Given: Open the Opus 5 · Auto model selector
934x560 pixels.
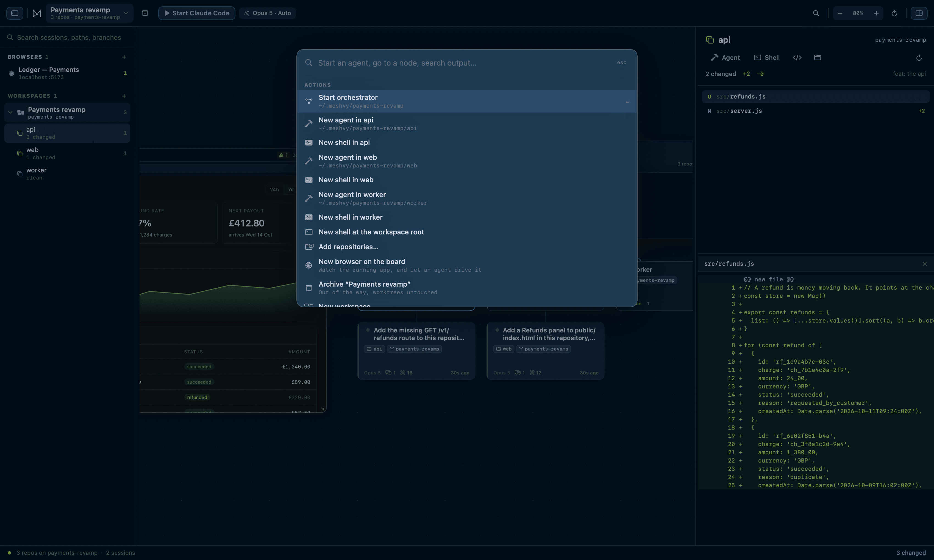Looking at the screenshot, I should point(267,13).
